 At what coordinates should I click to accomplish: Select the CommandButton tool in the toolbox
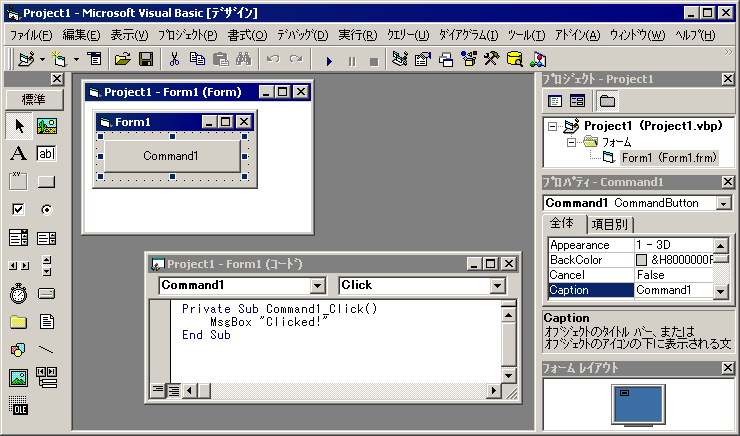coord(47,182)
